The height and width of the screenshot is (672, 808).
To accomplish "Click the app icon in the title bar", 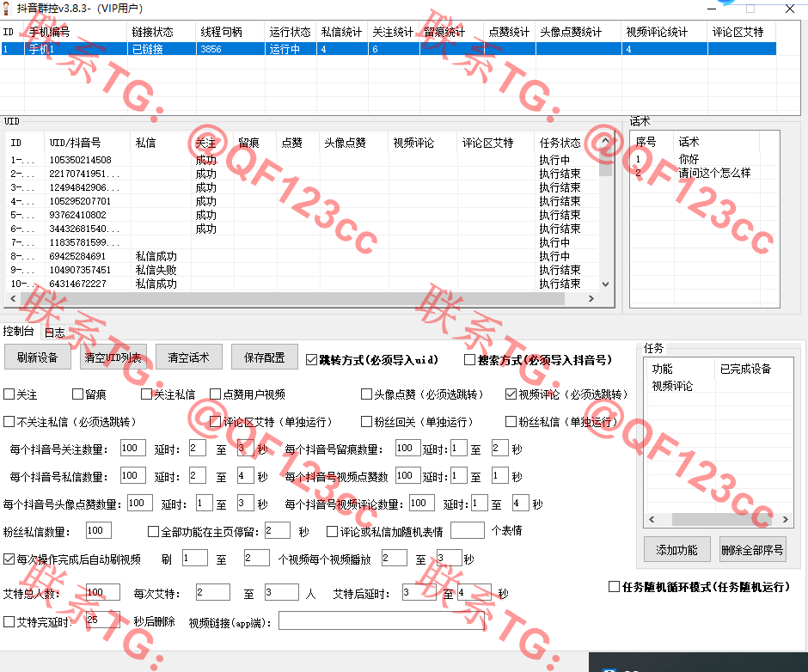I will click(x=6, y=9).
